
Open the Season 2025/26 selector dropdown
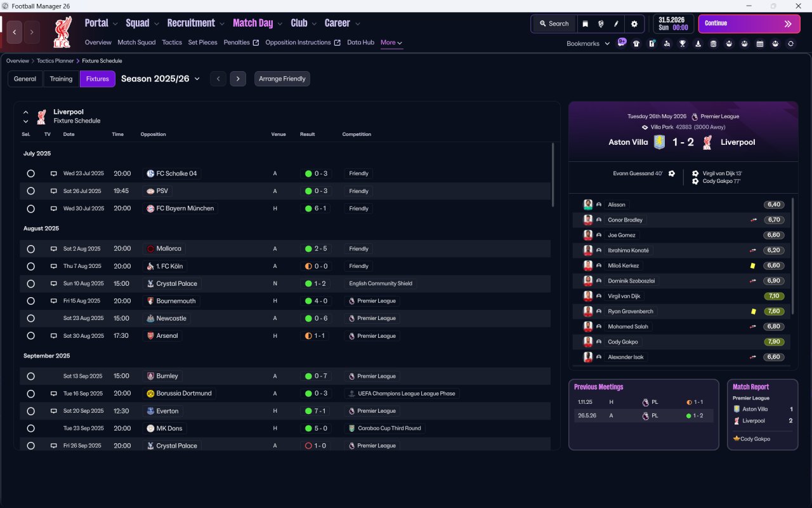tap(160, 79)
